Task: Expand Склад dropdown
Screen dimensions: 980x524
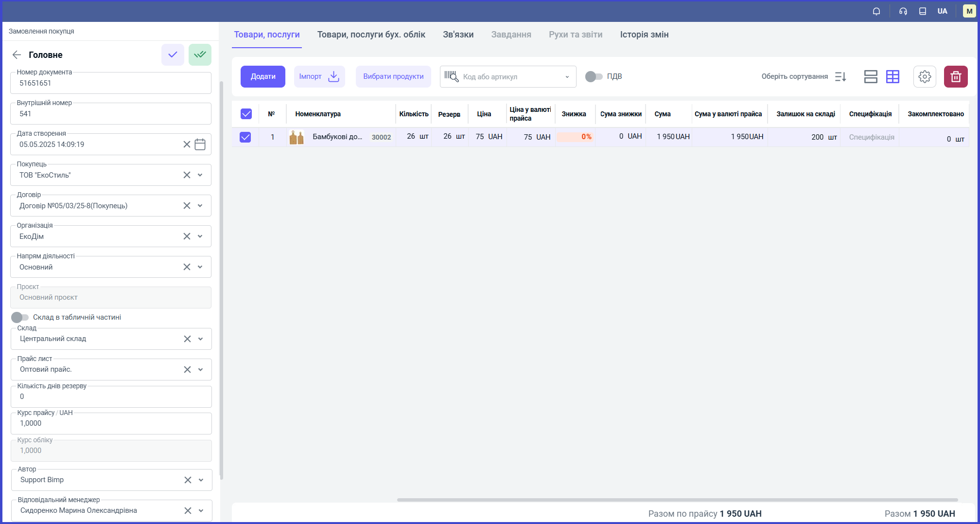Action: [x=201, y=339]
